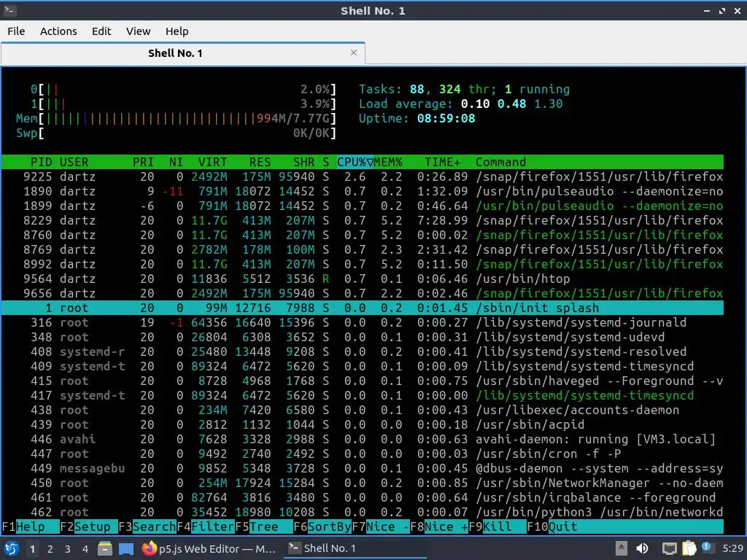Select the irqbalance process row
747x560 pixels.
click(363, 497)
